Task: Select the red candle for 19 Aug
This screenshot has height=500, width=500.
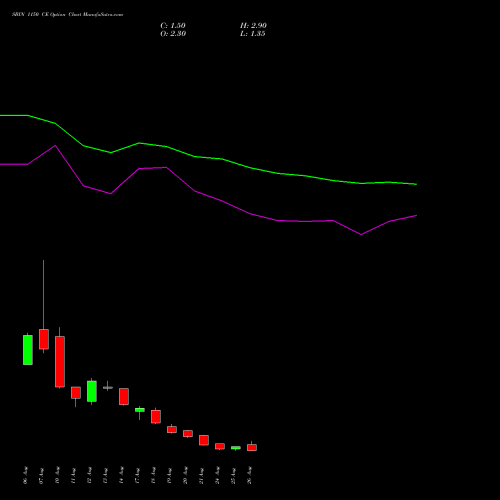Action: point(172,429)
